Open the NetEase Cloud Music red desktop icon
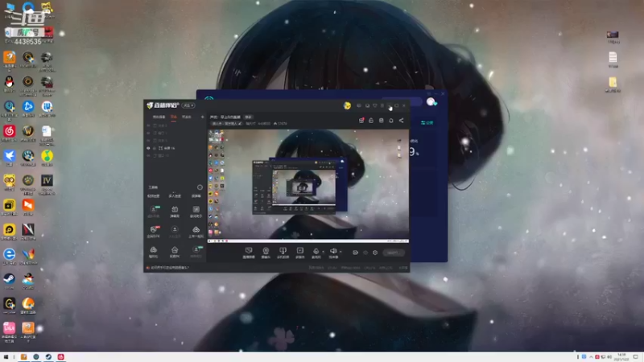 pyautogui.click(x=9, y=133)
